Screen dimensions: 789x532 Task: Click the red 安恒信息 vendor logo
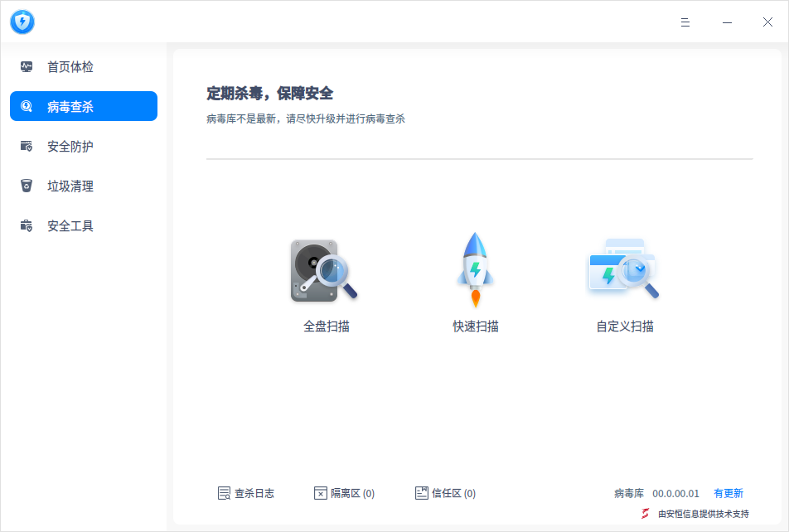(x=646, y=514)
